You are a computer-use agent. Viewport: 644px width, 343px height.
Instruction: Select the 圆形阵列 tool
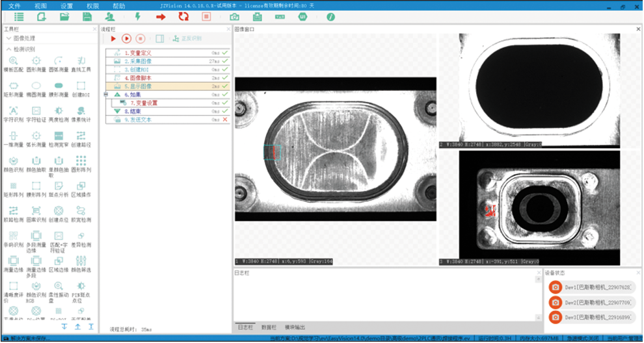[x=81, y=164]
